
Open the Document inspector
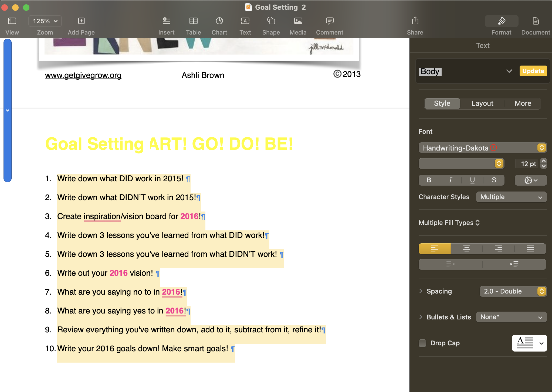click(x=536, y=21)
